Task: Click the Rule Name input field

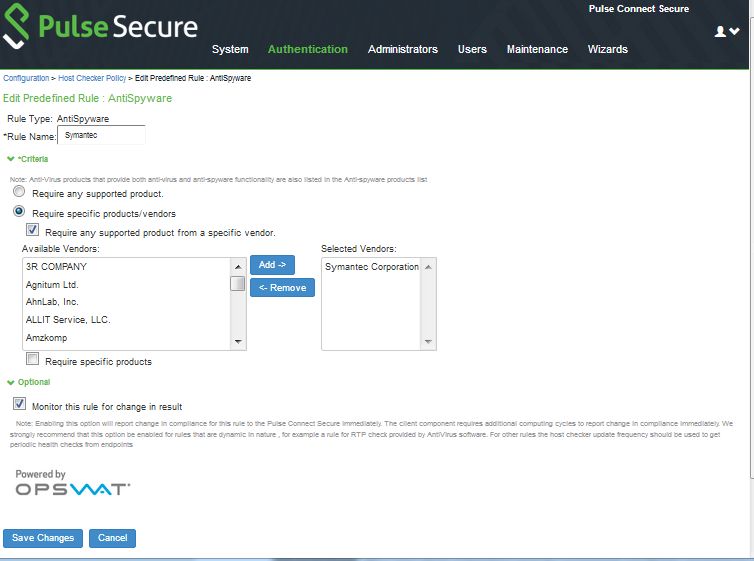Action: (x=101, y=135)
